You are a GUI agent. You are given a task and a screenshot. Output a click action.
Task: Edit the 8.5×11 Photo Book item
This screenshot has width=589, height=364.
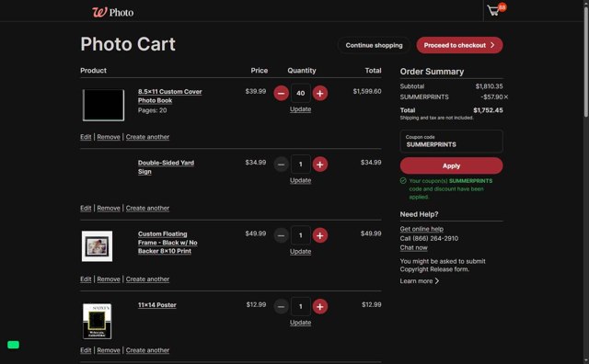click(86, 137)
